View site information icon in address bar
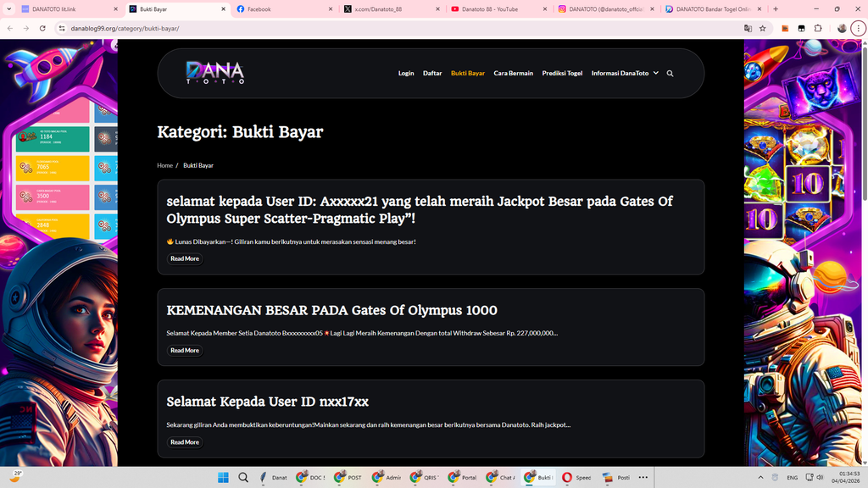Screen dimensions: 868x488 [61, 28]
